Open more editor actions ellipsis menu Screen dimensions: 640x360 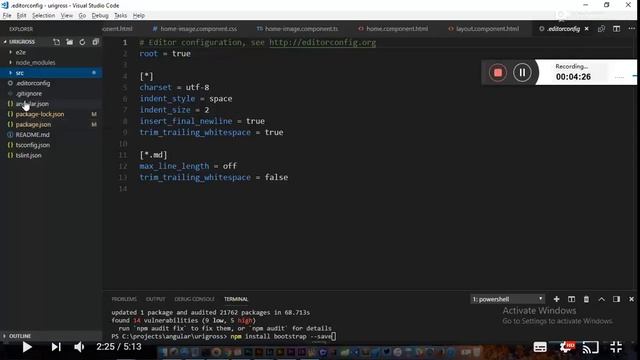[631, 29]
